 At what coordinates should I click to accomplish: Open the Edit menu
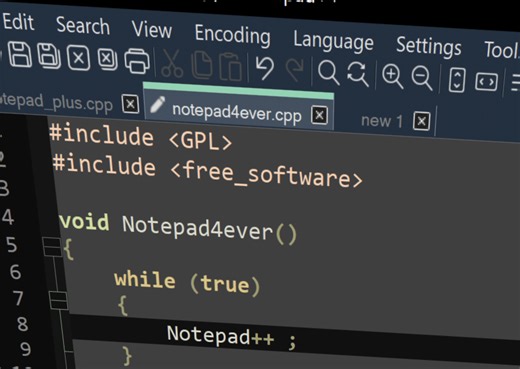tap(18, 22)
